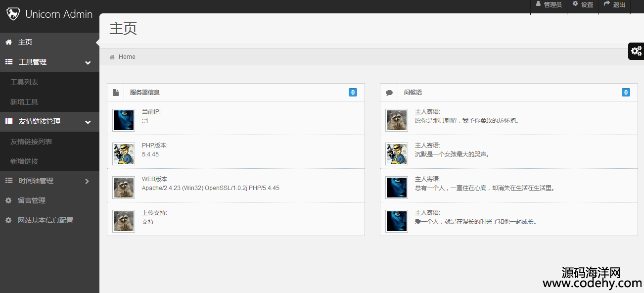Click the 支持 upload value

(x=148, y=222)
